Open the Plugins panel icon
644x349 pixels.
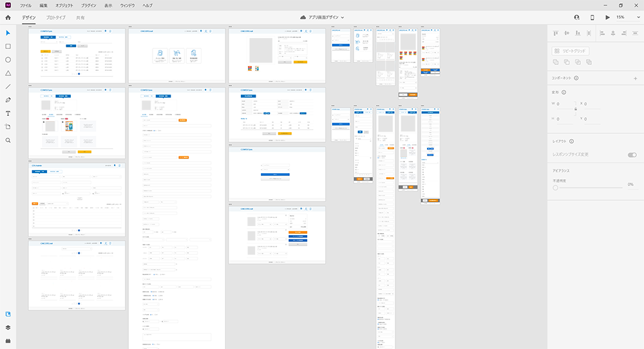click(8, 341)
